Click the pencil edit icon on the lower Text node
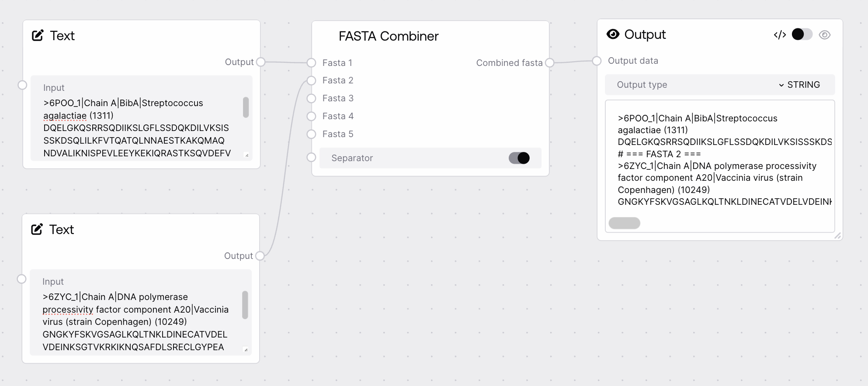Screen dimensions: 868x386 click(38, 229)
